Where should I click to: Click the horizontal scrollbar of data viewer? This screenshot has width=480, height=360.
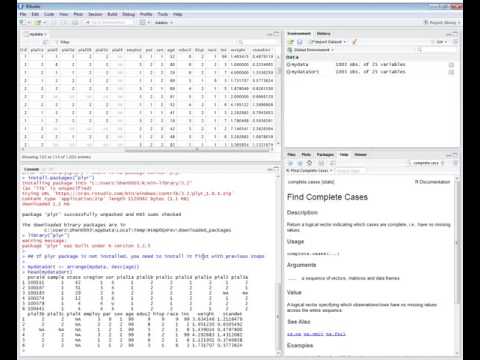[x=197, y=151]
